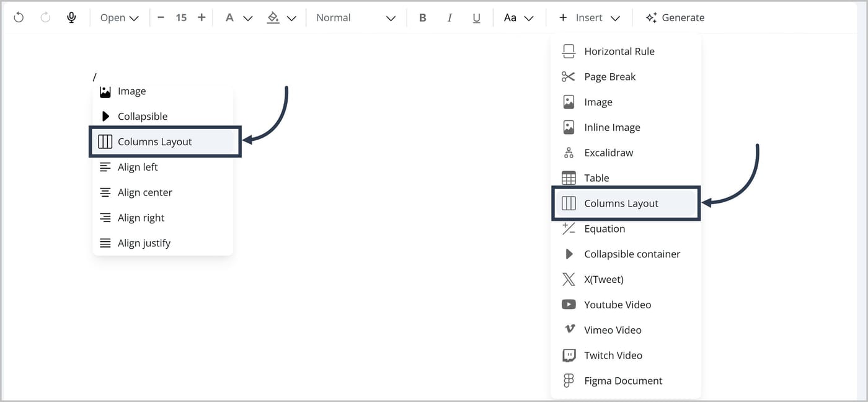
Task: Choose Image from Insert menu
Action: (626, 102)
